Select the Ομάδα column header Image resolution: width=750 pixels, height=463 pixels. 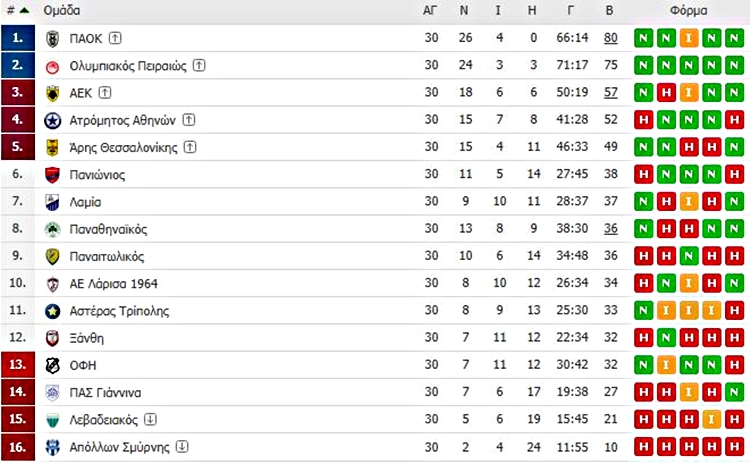pos(62,10)
